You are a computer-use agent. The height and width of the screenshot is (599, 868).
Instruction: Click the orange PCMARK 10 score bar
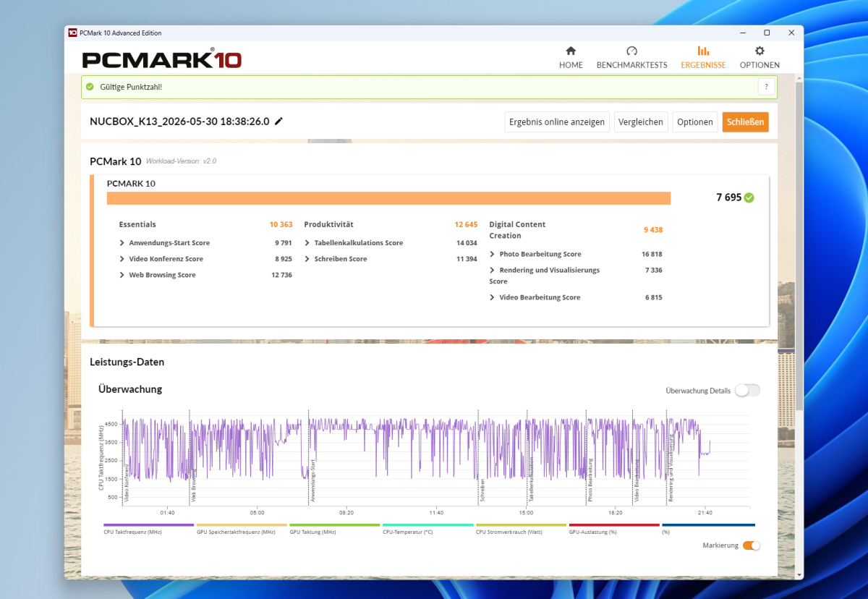click(388, 198)
